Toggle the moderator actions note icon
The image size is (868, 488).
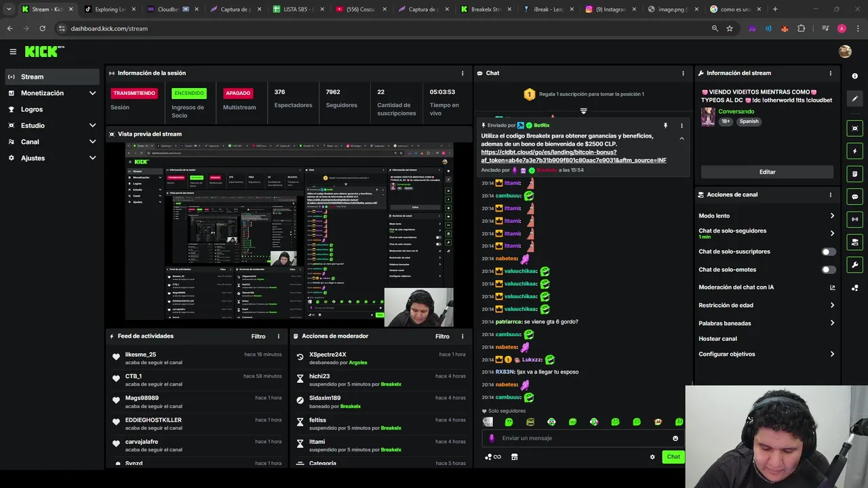(x=854, y=174)
